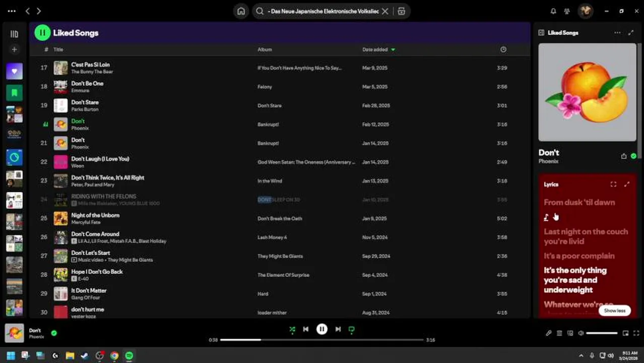The height and width of the screenshot is (363, 644).
Task: Expand the Lyrics card
Action: 627,185
